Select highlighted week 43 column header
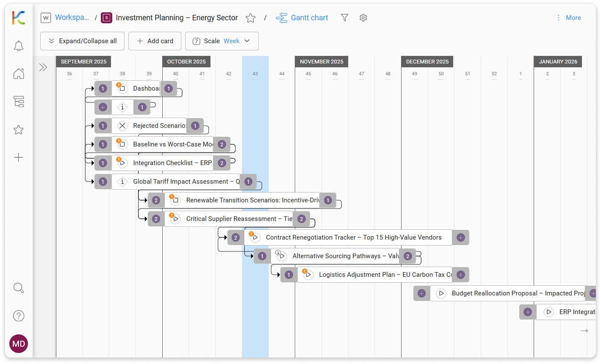The image size is (601, 364). 255,74
